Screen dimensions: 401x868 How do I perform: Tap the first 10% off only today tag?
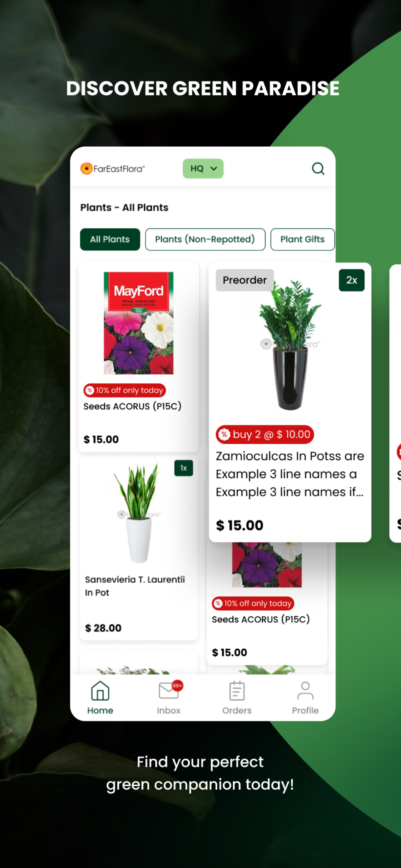pyautogui.click(x=125, y=390)
